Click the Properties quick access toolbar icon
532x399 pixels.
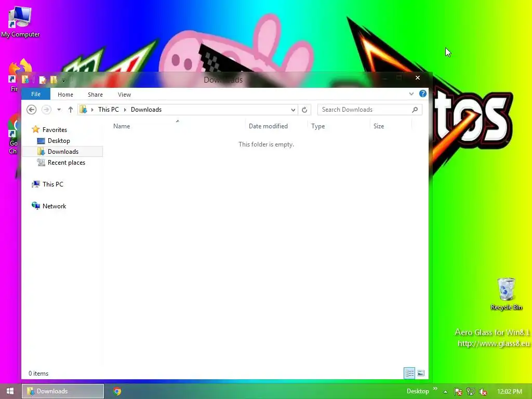pos(43,80)
